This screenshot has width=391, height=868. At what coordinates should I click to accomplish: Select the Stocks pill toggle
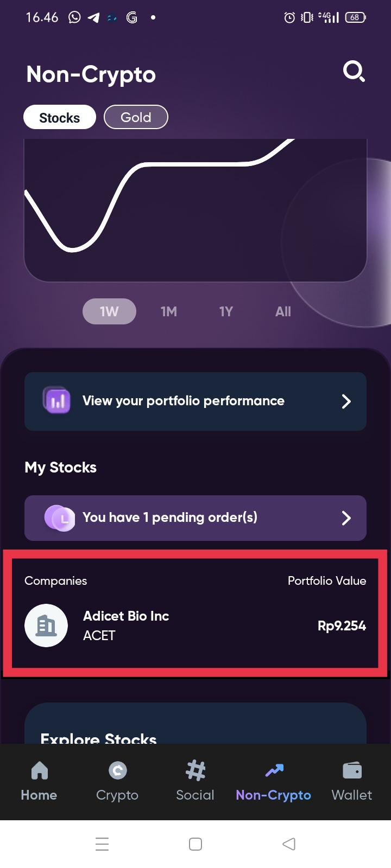pos(60,117)
